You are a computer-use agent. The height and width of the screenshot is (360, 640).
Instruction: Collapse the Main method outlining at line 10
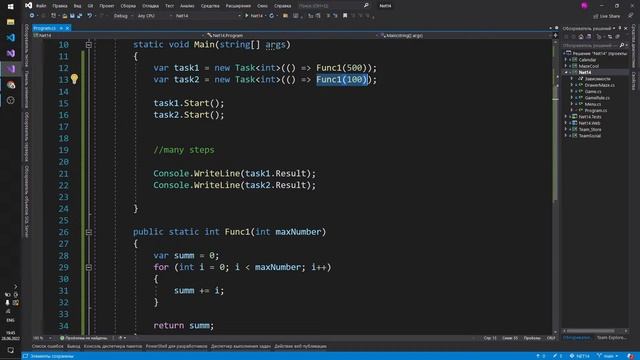click(89, 44)
